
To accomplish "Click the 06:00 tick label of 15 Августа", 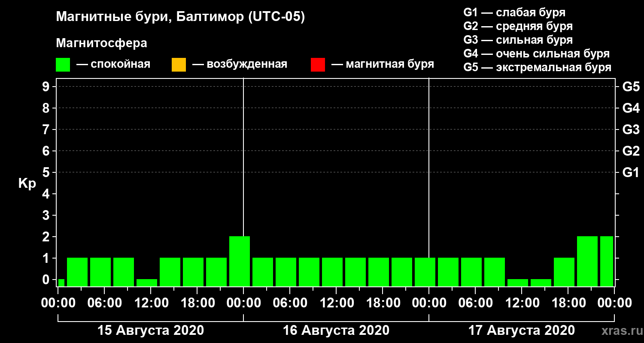I will (104, 303).
